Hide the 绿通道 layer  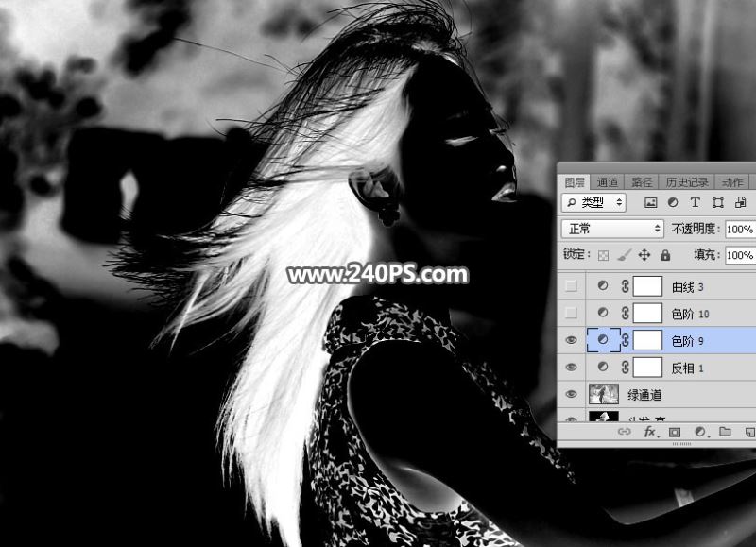pyautogui.click(x=571, y=394)
